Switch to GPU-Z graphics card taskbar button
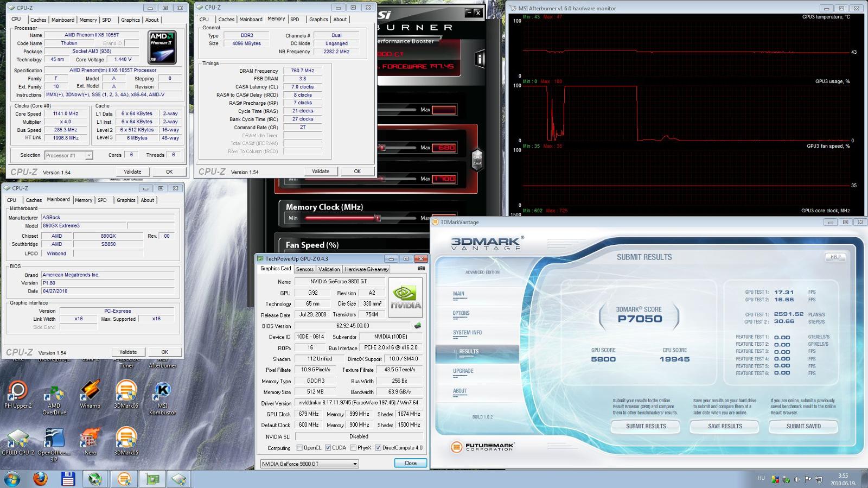Viewport: 868px width, 488px height. [152, 479]
